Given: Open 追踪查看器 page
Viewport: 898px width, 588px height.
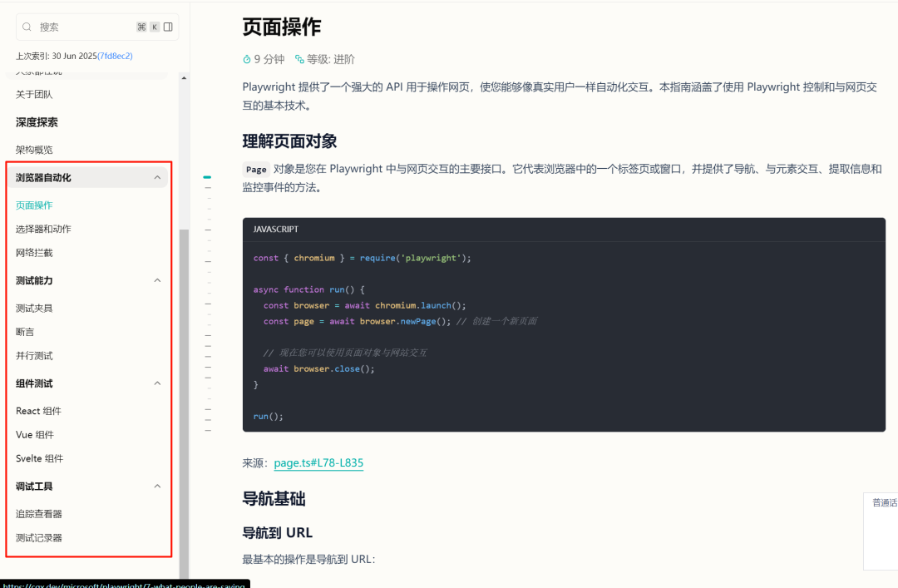Looking at the screenshot, I should tap(39, 513).
